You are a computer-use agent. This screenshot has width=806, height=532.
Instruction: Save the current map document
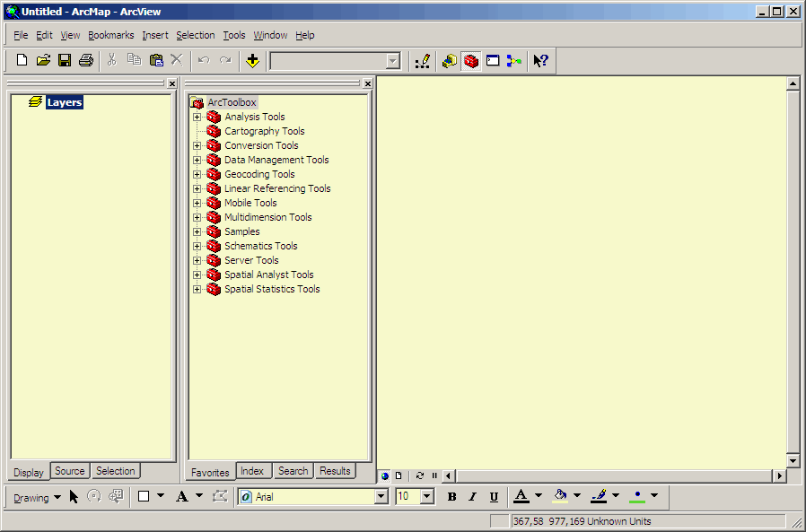65,61
